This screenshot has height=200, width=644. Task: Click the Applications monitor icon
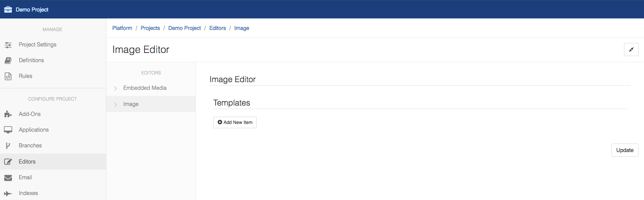pos(8,130)
